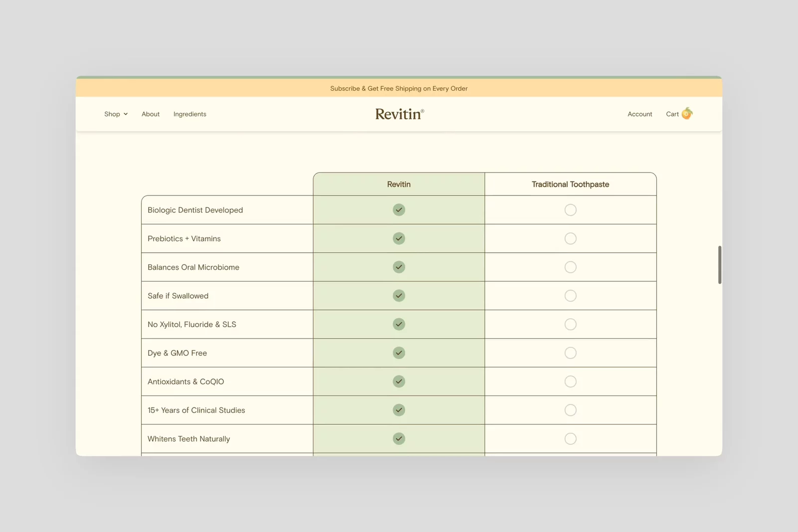Click Traditional Toothpaste circle for Balances Oral Microbiome
Image resolution: width=798 pixels, height=532 pixels.
571,267
